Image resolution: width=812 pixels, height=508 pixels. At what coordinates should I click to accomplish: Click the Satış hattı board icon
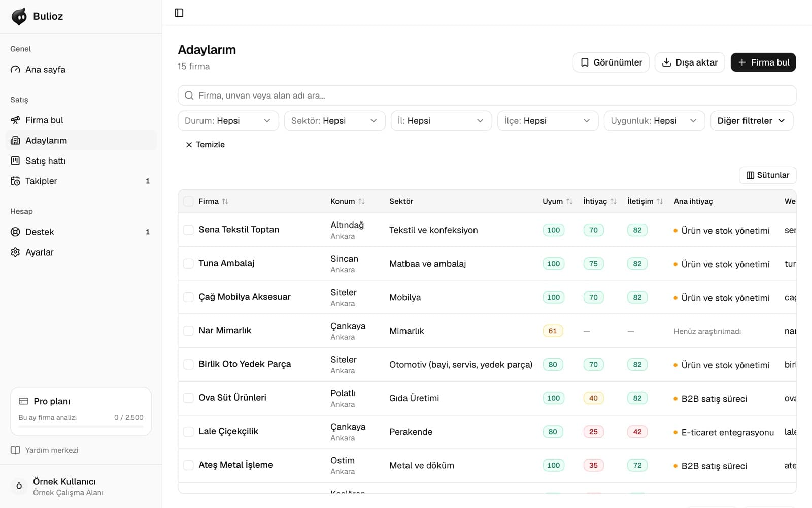pos(16,161)
